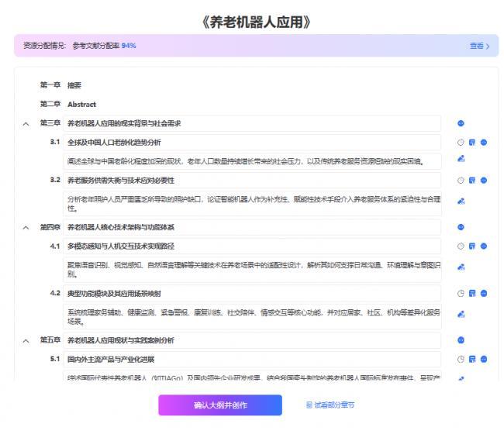Click the circular chart icon for section 5.1
The image size is (504, 434).
461,359
